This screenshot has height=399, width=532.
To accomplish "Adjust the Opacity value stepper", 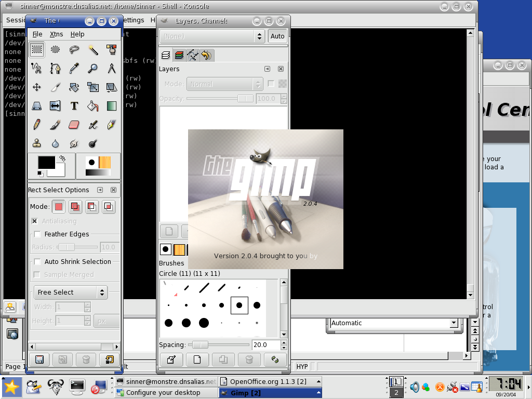I will tap(284, 98).
